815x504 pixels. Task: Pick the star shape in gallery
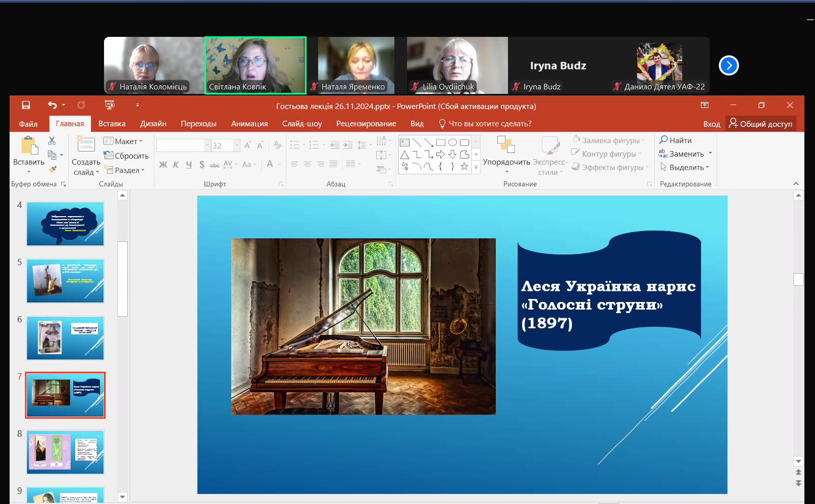[x=465, y=166]
